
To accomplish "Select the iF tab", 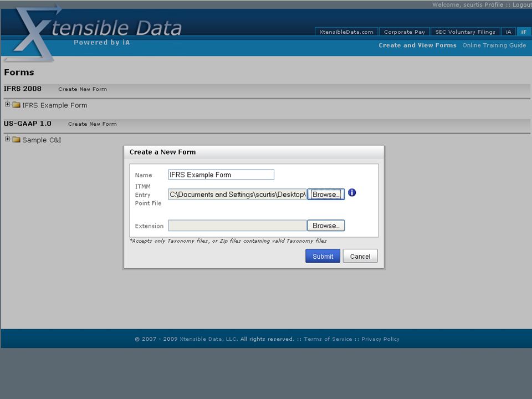I will (x=524, y=32).
